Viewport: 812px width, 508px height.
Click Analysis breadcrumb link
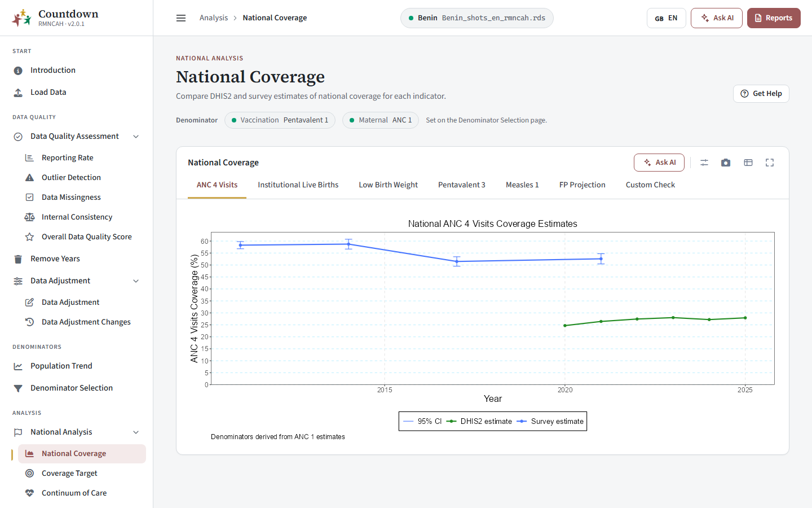coord(214,18)
